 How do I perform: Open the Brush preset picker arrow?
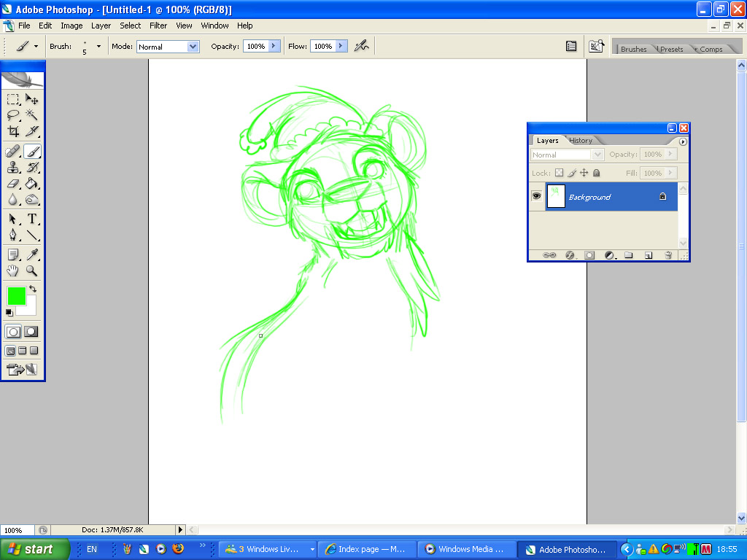[x=98, y=46]
